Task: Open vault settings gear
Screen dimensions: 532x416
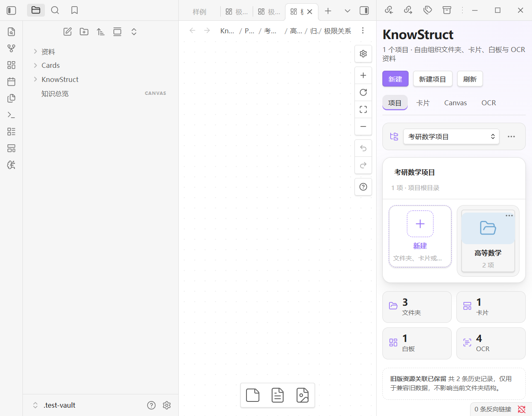Action: tap(167, 405)
